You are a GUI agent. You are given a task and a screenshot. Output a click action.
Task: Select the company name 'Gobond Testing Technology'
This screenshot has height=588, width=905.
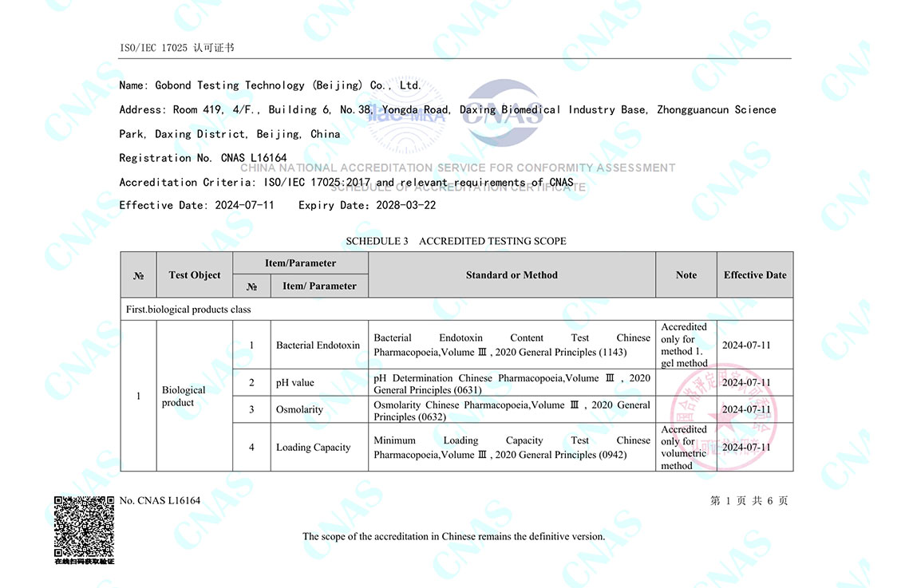coord(230,85)
